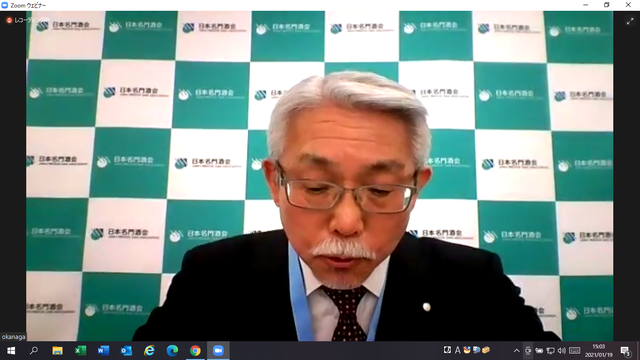
Task: Click the microphone tray icon
Action: pyautogui.click(x=528, y=351)
